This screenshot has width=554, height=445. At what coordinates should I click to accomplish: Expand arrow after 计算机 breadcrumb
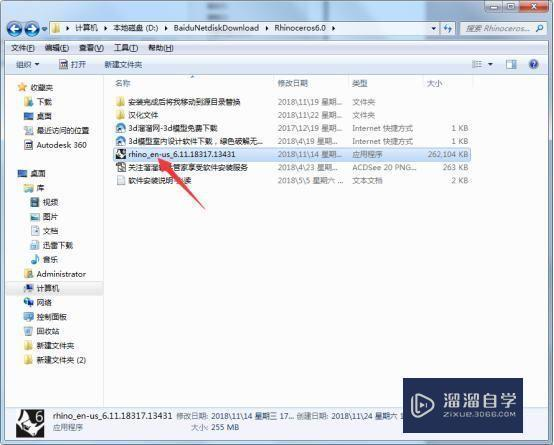tap(105, 28)
